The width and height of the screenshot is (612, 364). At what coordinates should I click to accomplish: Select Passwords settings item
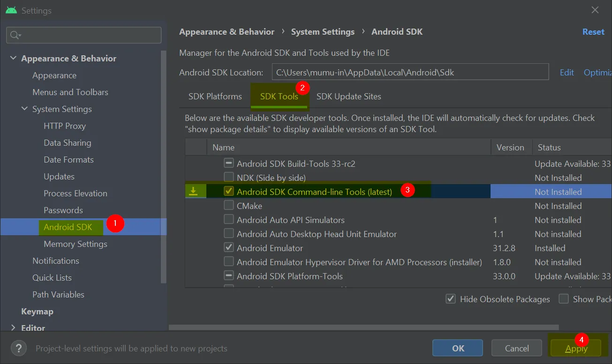[x=63, y=210]
